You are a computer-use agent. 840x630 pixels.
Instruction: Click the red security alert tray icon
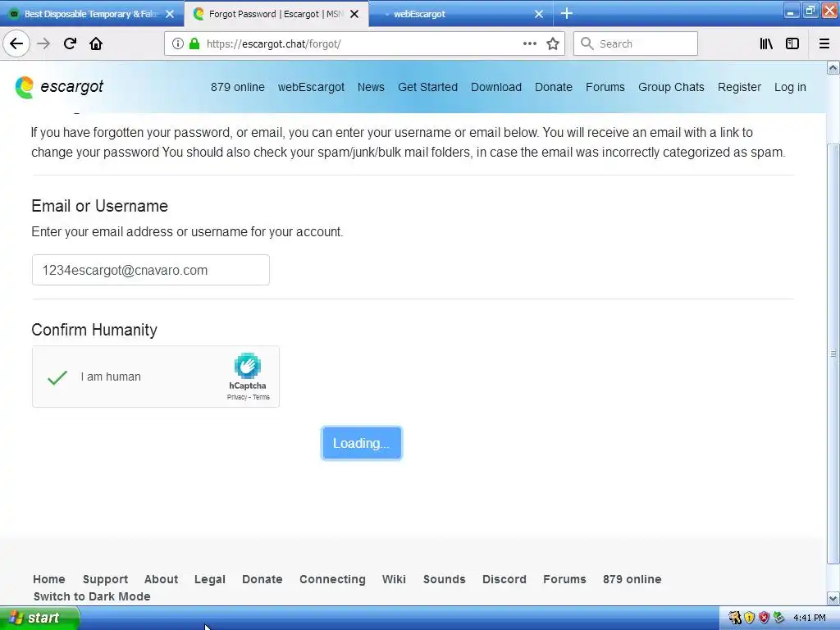pos(764,618)
